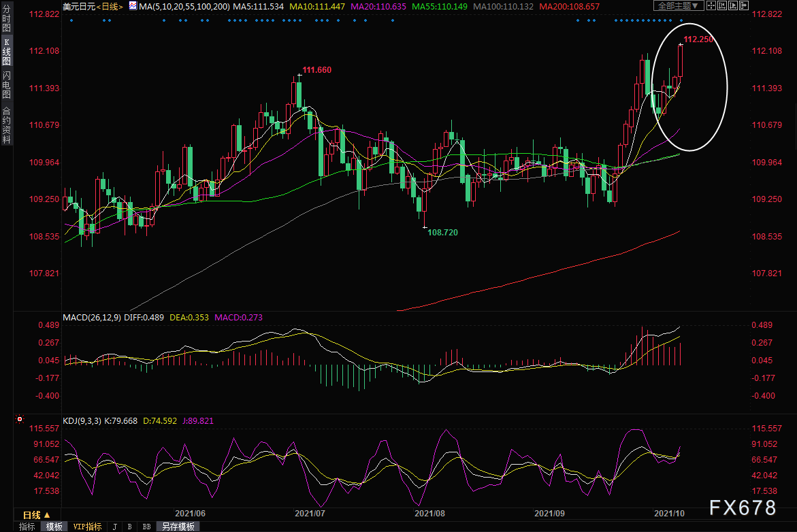Toggle the J indicator button

coord(114,527)
